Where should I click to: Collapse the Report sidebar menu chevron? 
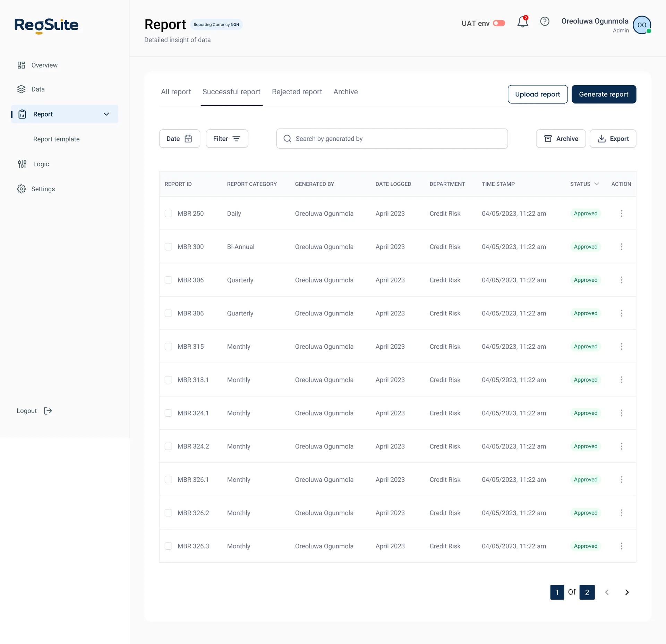(106, 114)
